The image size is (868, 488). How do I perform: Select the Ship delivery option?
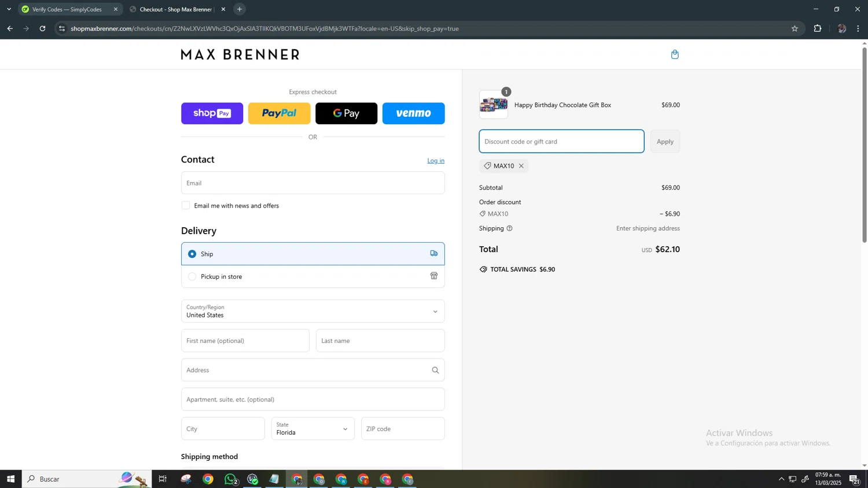pos(313,254)
